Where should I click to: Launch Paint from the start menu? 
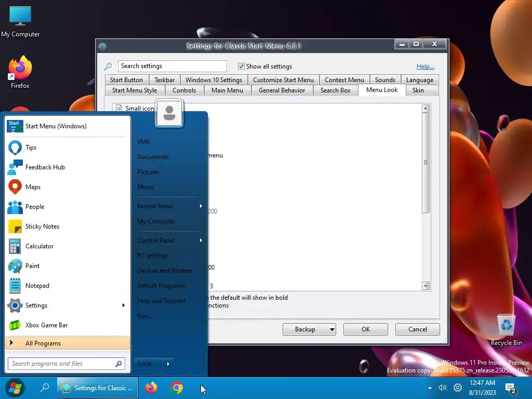point(15,266)
